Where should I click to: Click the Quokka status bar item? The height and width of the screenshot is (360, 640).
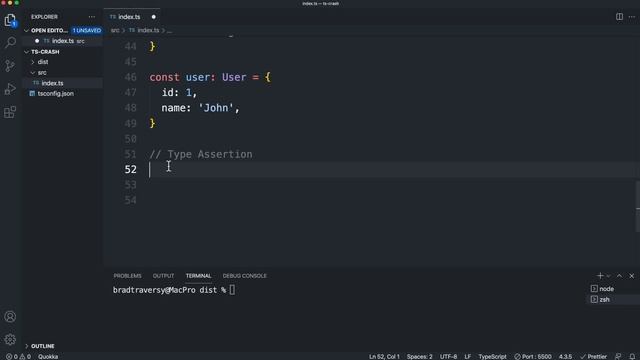pos(48,357)
